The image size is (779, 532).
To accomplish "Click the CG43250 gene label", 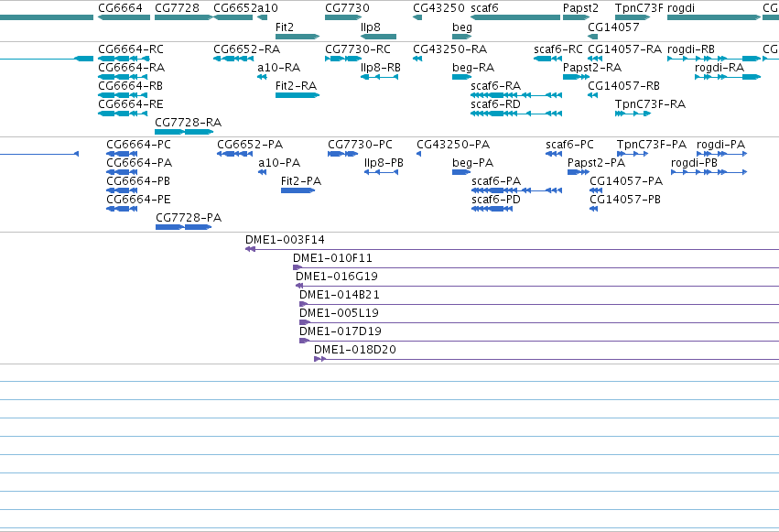I will tap(438, 8).
